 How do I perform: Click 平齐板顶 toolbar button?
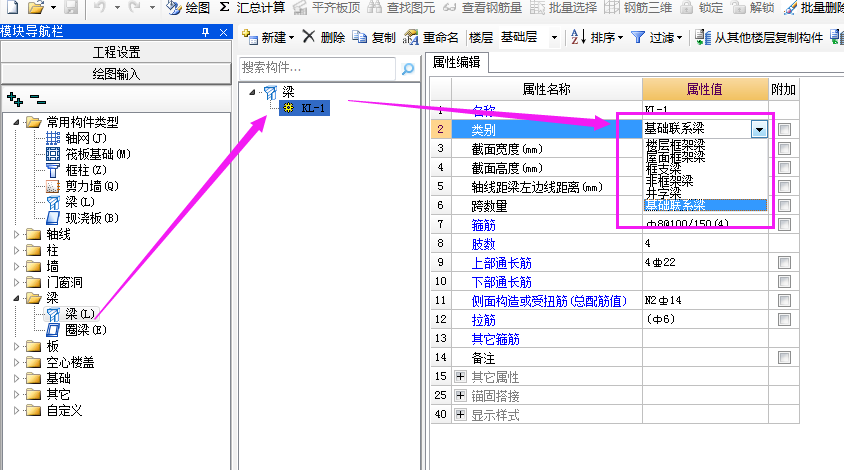[326, 8]
